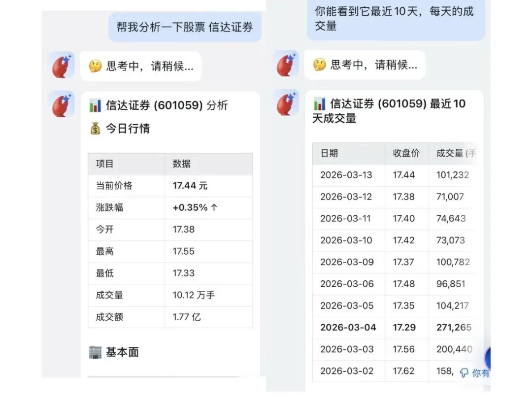
Task: Click lobster avatar beside right thinking message
Action: 286,64
